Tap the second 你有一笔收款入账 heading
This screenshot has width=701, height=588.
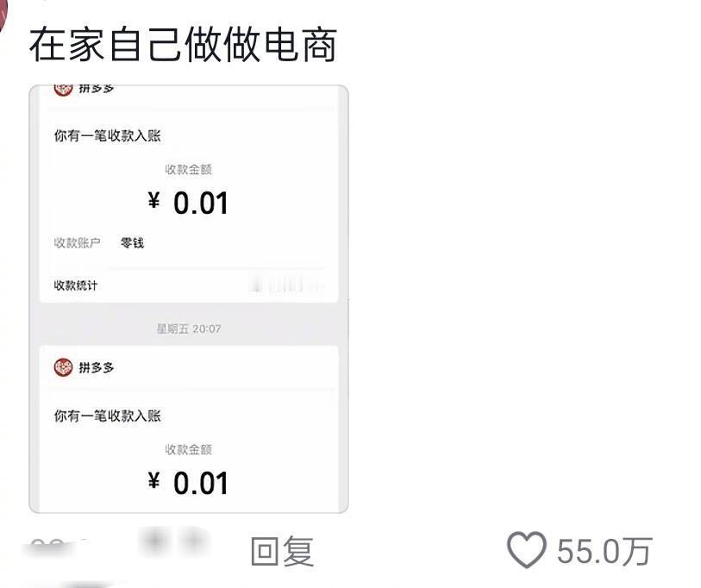pyautogui.click(x=107, y=416)
